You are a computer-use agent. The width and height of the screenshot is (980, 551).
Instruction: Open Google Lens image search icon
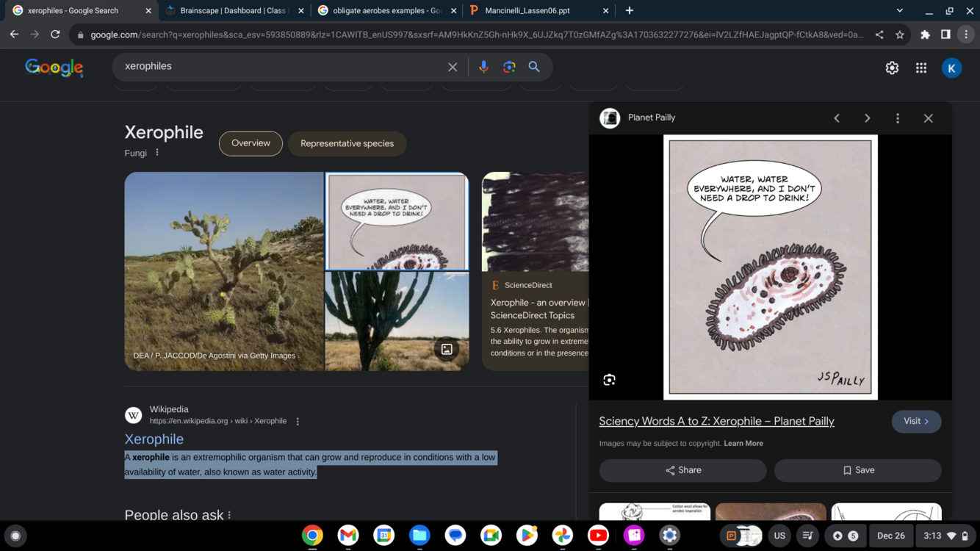509,67
